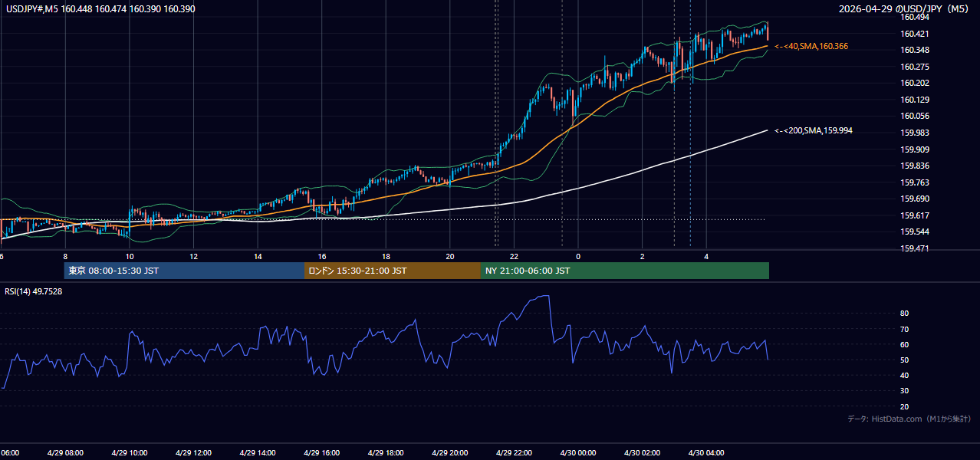Click the time label 4/29 22:00

point(514,453)
